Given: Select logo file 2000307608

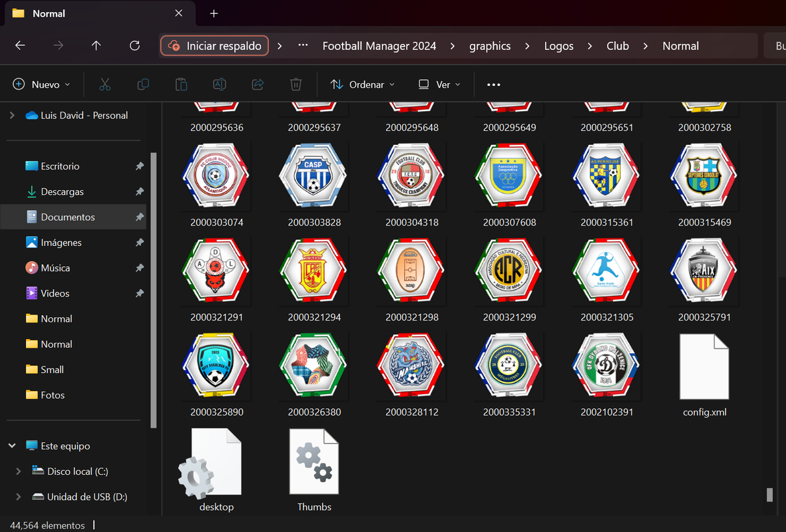Looking at the screenshot, I should [509, 186].
